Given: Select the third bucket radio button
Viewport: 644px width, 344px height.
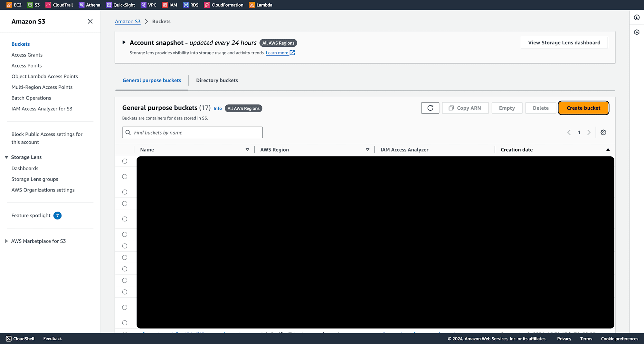Looking at the screenshot, I should (125, 192).
